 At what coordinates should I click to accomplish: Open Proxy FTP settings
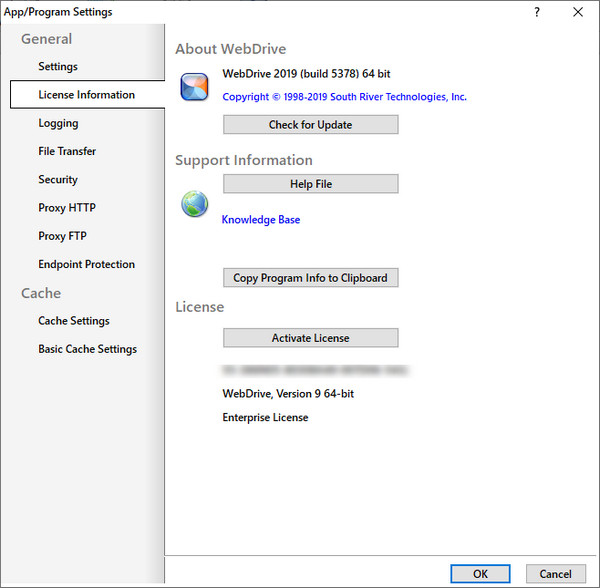(x=62, y=236)
